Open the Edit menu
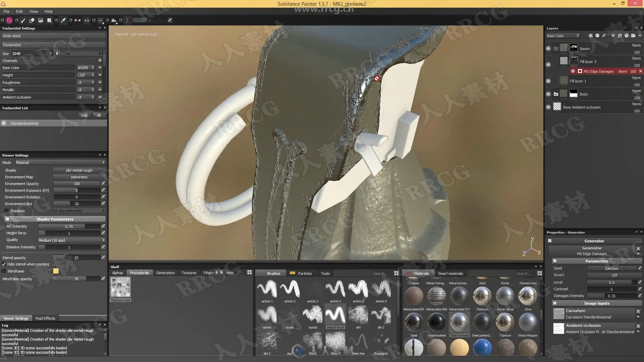644x362 pixels. click(x=19, y=11)
